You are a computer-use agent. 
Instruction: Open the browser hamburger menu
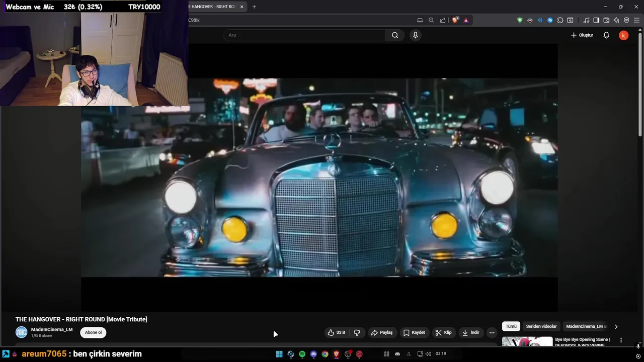(x=636, y=20)
